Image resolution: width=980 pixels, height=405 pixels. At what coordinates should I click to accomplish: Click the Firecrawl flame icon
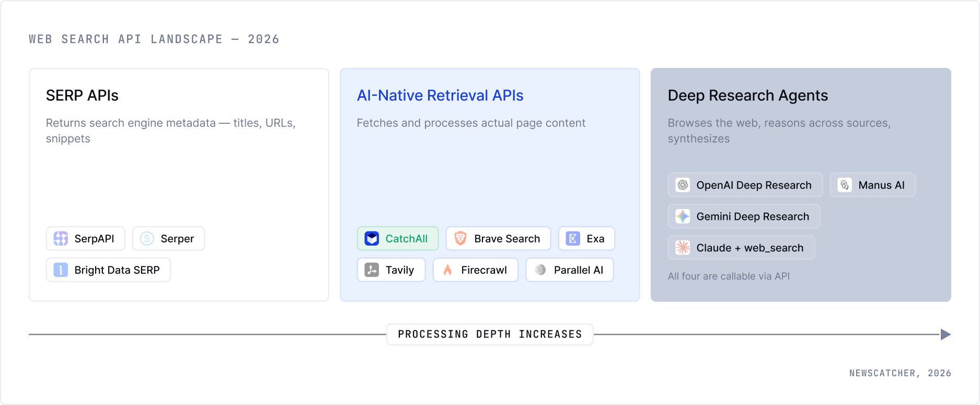click(x=447, y=270)
